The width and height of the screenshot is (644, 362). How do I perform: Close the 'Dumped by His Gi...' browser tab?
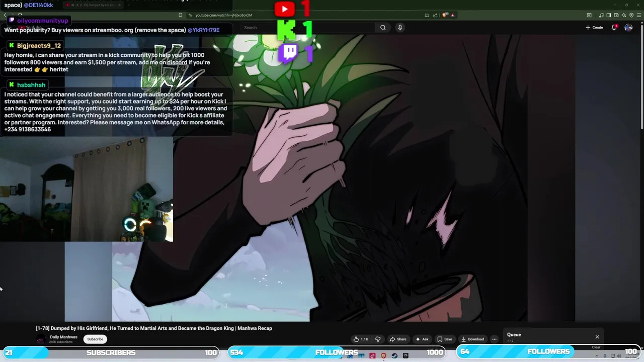pos(119,5)
